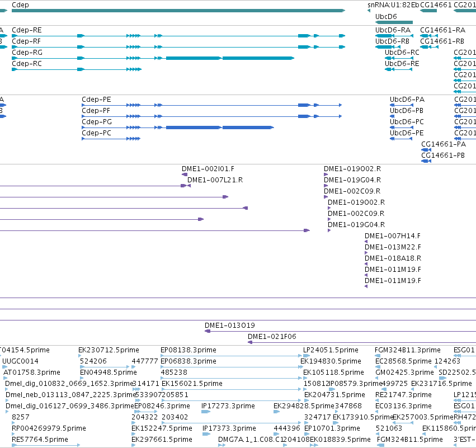Click EST EP08246.3prime
The width and height of the screenshot is (476, 448).
coord(162,406)
